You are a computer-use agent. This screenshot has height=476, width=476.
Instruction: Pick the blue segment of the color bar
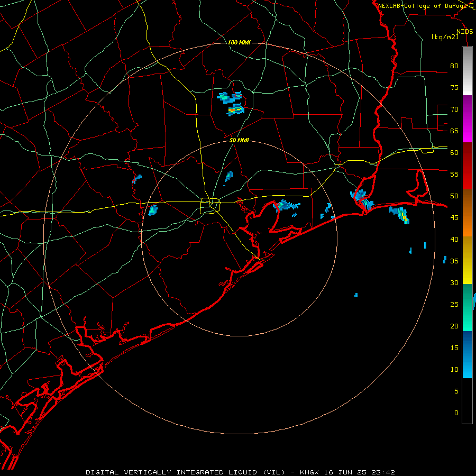[x=467, y=354]
